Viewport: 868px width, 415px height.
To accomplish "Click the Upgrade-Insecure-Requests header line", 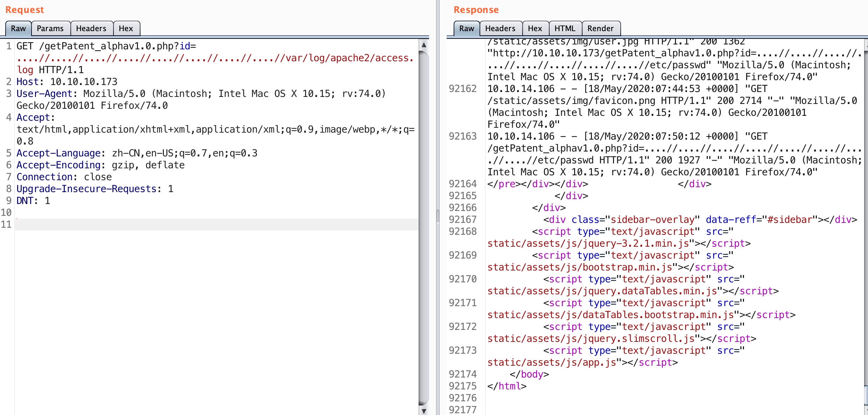I will pos(95,189).
